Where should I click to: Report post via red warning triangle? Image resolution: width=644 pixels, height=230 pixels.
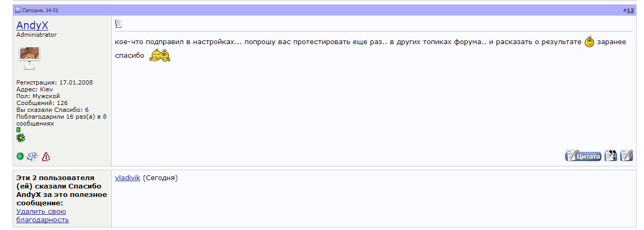pos(46,156)
